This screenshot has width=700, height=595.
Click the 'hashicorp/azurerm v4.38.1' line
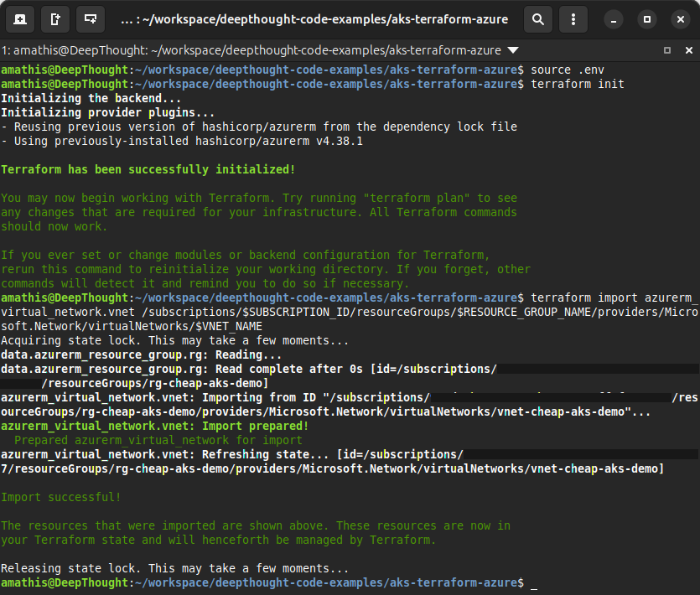182,142
